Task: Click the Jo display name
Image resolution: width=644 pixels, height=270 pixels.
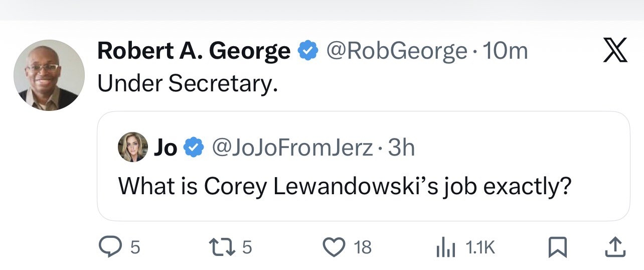Action: pos(165,148)
